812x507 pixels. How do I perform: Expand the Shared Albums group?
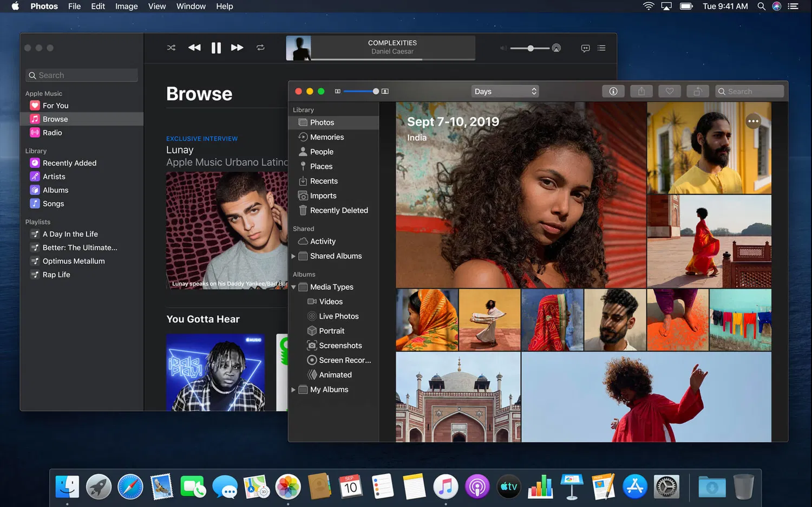pyautogui.click(x=293, y=256)
